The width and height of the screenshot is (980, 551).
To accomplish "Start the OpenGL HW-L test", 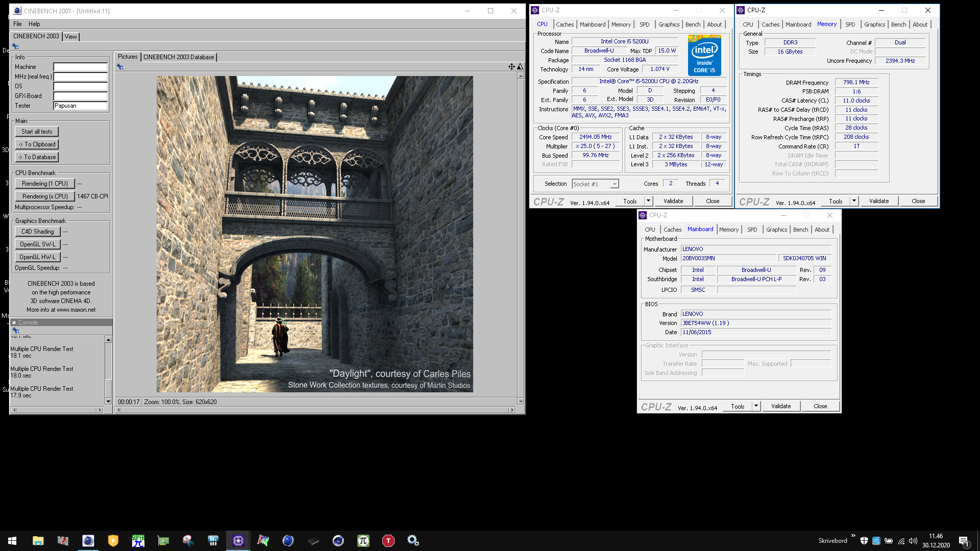I will pos(38,257).
